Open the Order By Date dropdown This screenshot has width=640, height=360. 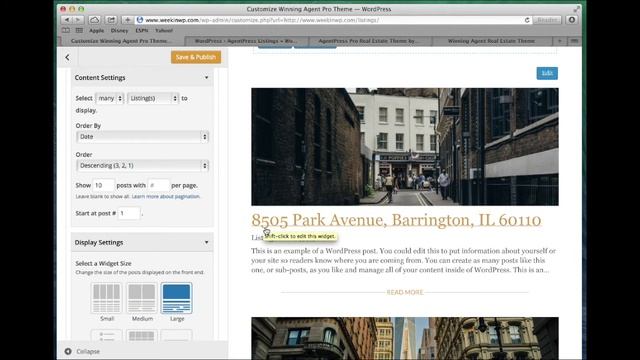142,137
